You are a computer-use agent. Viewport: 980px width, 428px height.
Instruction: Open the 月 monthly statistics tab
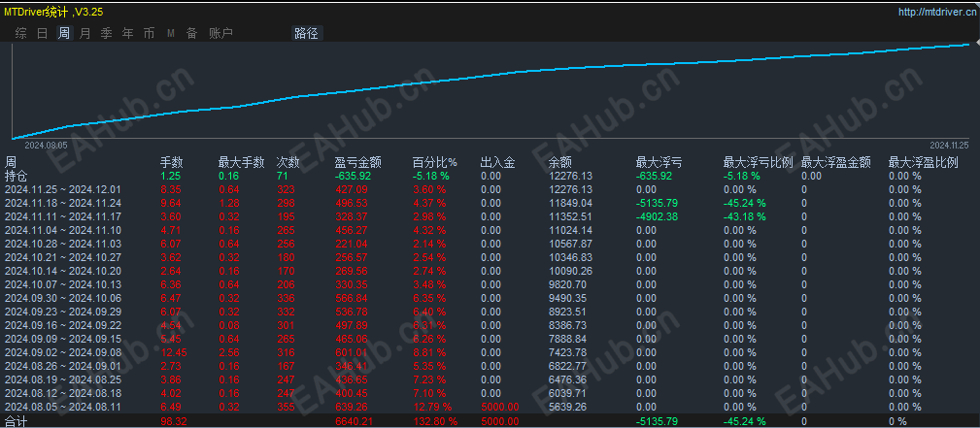(x=85, y=34)
